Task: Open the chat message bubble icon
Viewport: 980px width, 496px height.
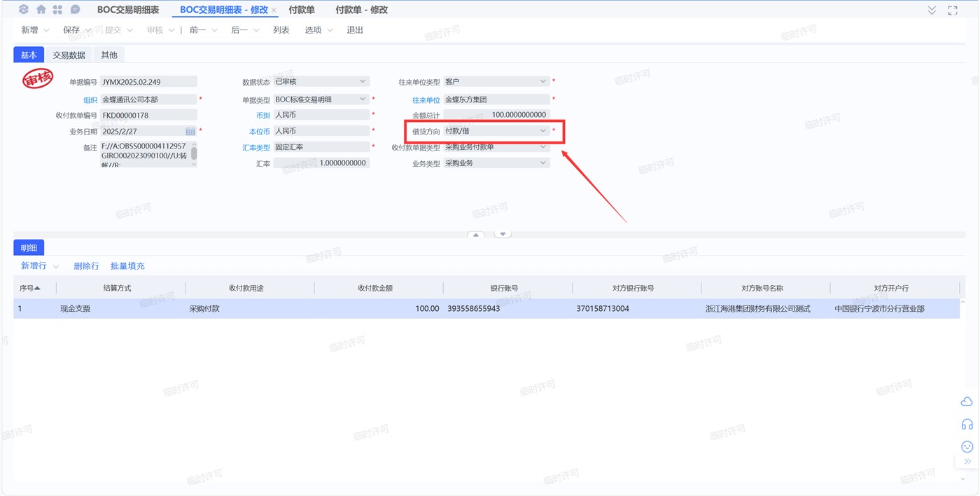Action: (75, 10)
